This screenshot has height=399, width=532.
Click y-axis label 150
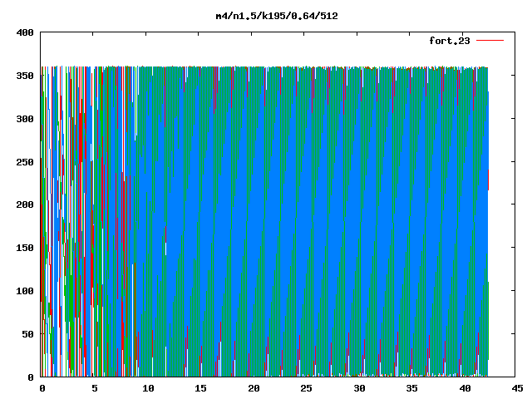25,248
